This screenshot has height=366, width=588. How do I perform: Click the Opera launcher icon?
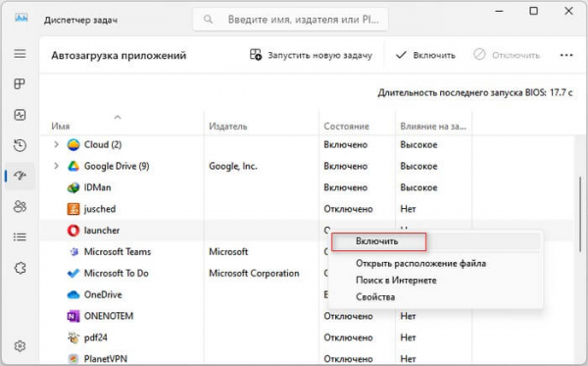73,231
